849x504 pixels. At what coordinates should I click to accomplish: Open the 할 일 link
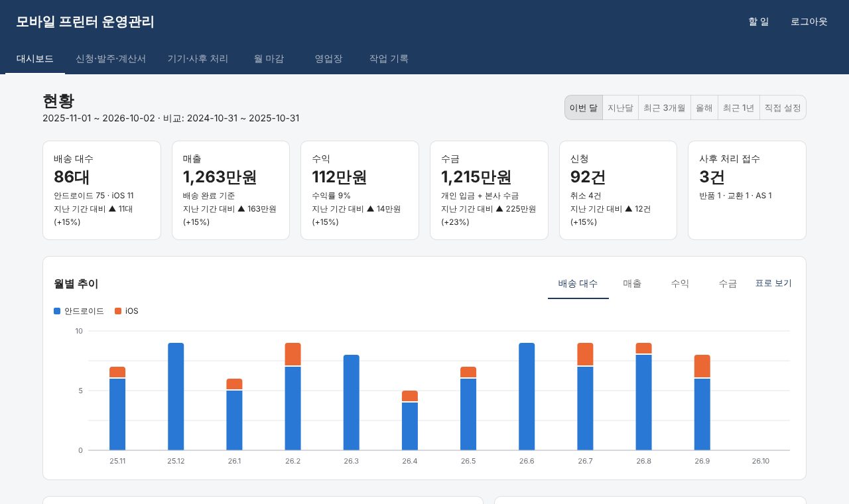759,21
